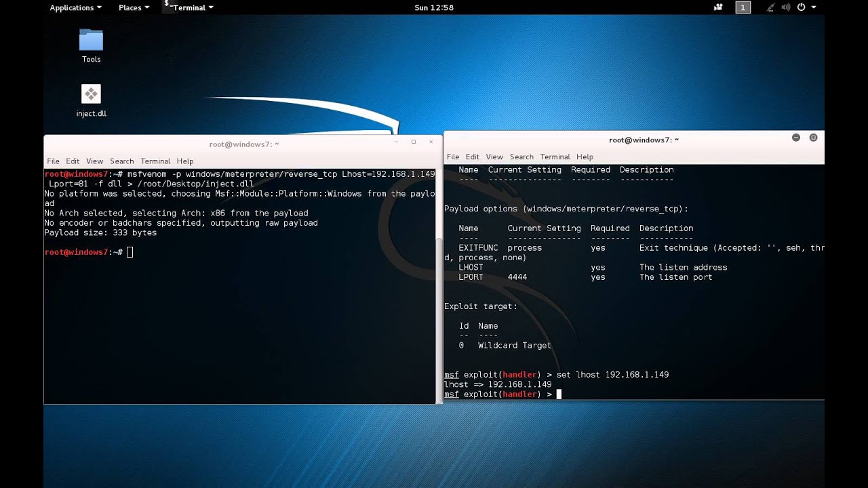The height and width of the screenshot is (488, 868).
Task: Click the power icon in the top bar
Action: pyautogui.click(x=801, y=7)
